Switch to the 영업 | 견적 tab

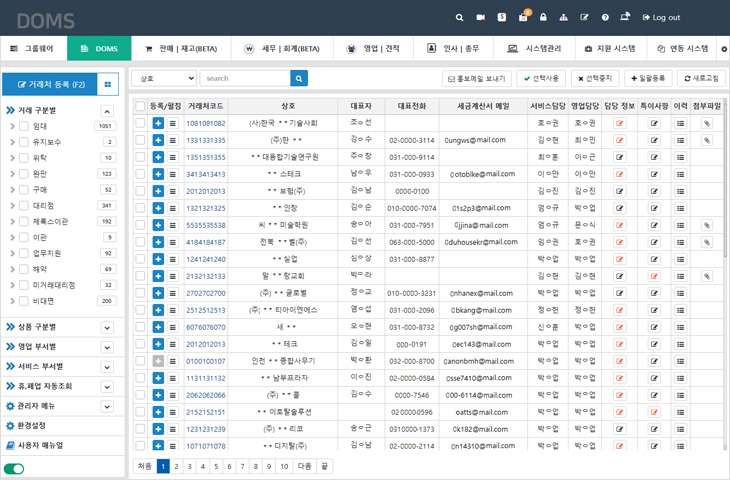pos(373,48)
